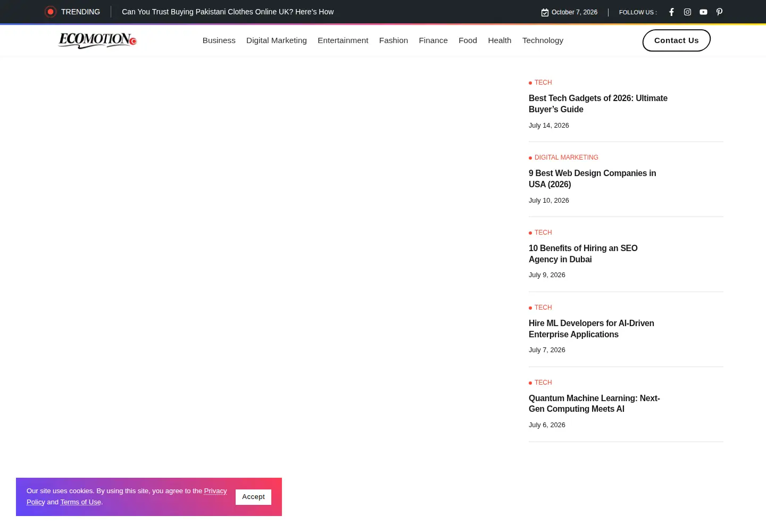Click TECH tag above Hire ML Developers article
The height and width of the screenshot is (532, 766).
tap(543, 307)
